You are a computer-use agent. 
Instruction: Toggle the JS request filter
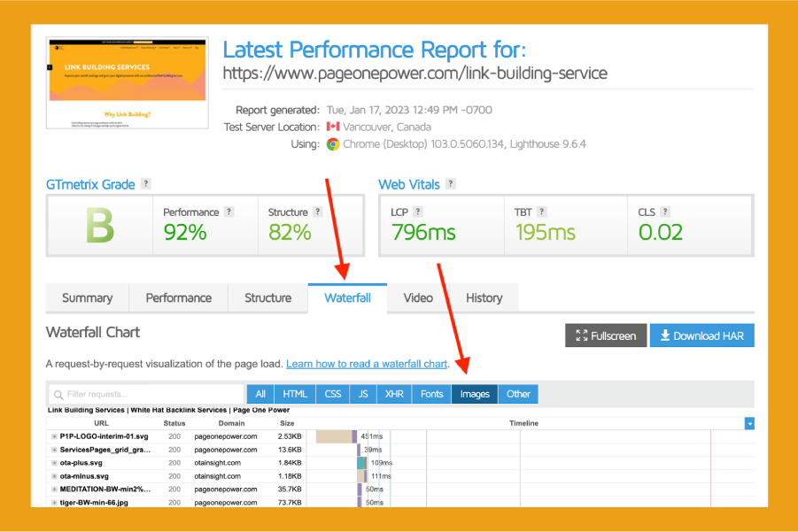point(363,394)
